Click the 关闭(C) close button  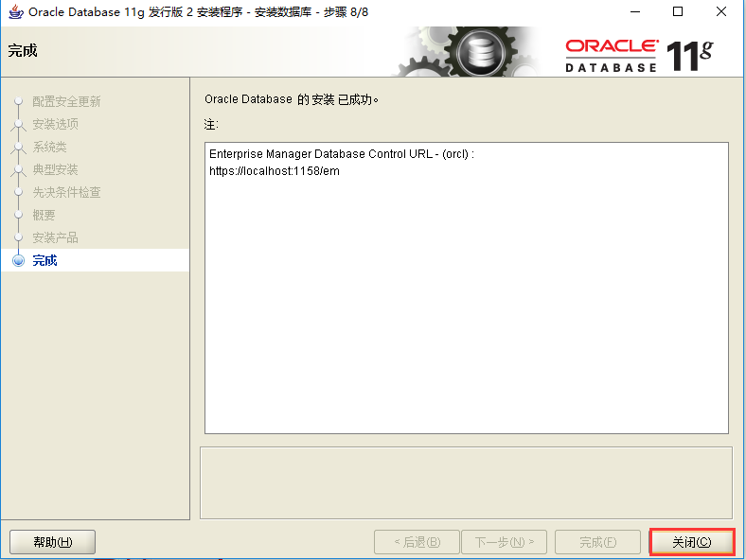692,542
